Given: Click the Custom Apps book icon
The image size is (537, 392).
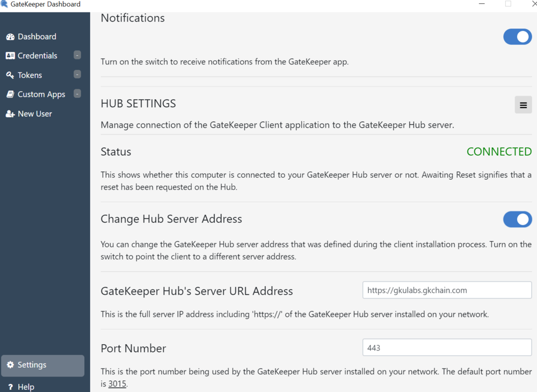Looking at the screenshot, I should click(x=10, y=95).
